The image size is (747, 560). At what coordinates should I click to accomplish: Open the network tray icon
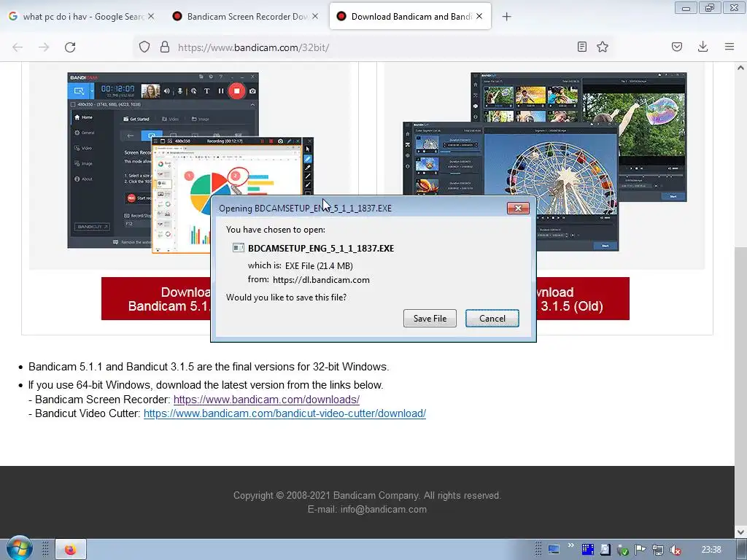click(658, 550)
